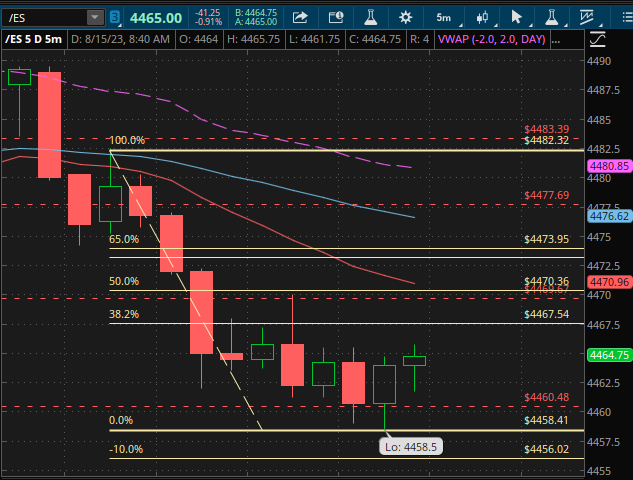Click the $4460.48 red price level label
The image size is (633, 480).
click(x=547, y=397)
